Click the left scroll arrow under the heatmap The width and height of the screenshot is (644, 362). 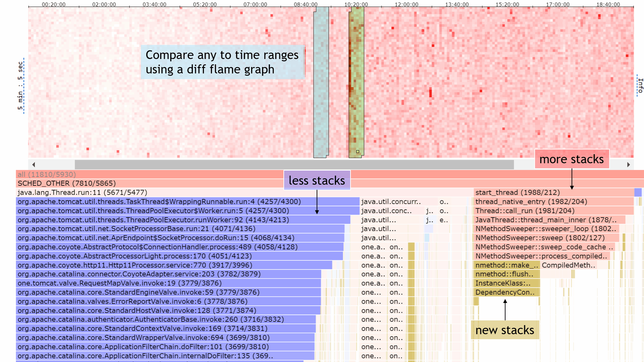tap(34, 165)
